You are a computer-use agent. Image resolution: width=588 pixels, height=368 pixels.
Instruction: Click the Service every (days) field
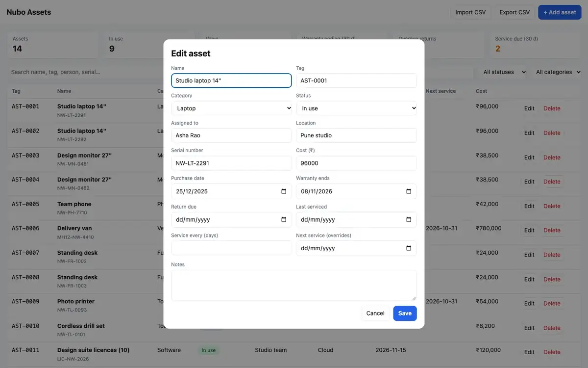tap(231, 248)
